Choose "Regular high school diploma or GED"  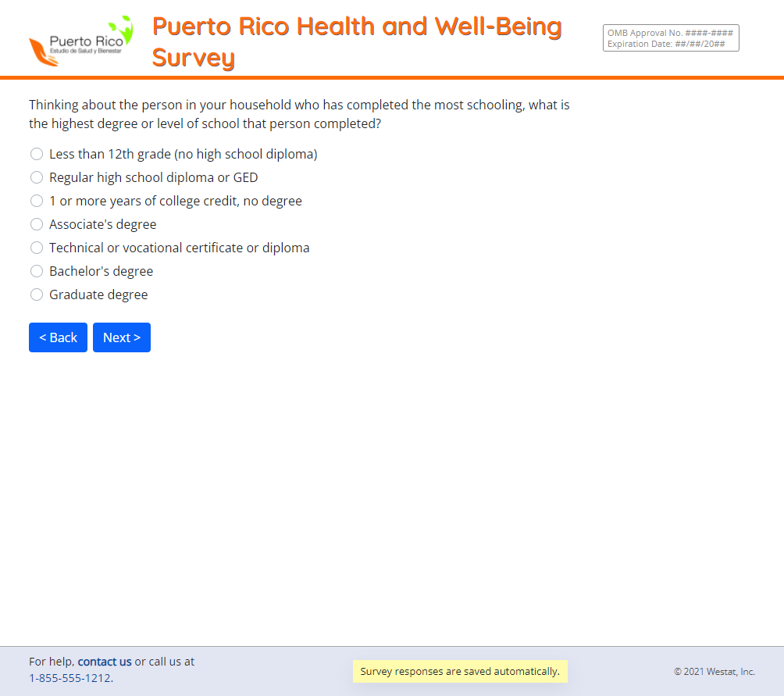click(x=37, y=177)
